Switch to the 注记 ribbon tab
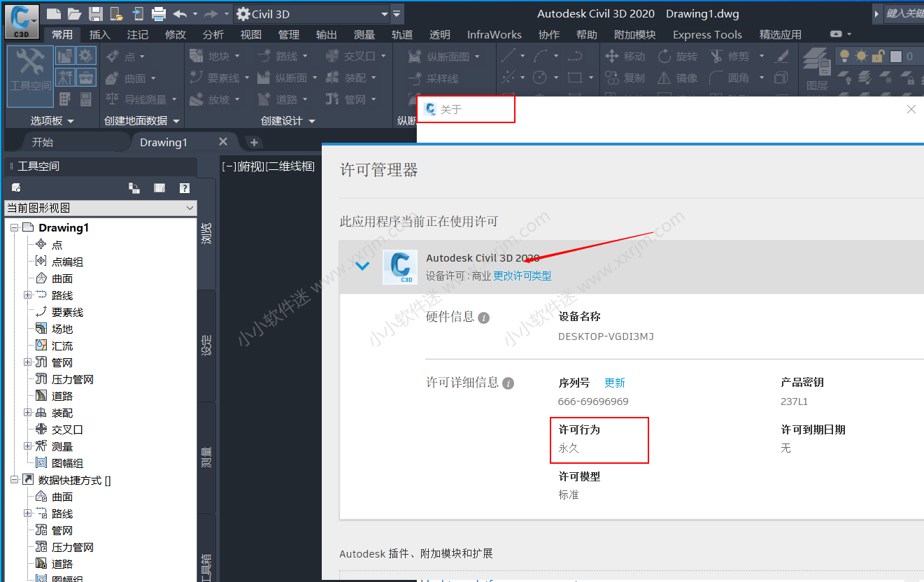 pyautogui.click(x=138, y=34)
